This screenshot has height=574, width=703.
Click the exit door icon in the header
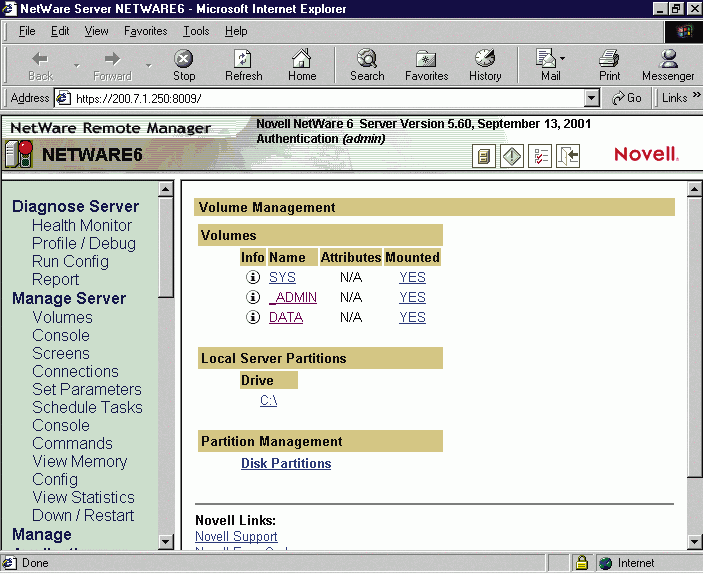[x=568, y=156]
